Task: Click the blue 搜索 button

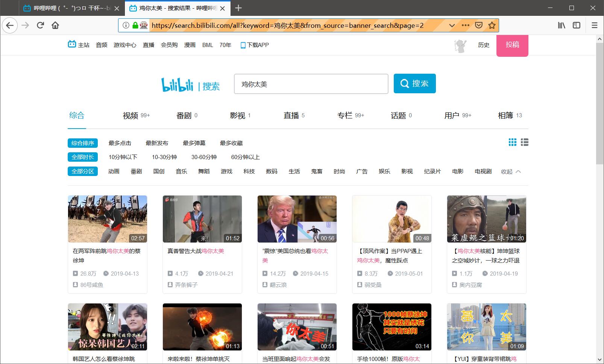Action: point(414,83)
